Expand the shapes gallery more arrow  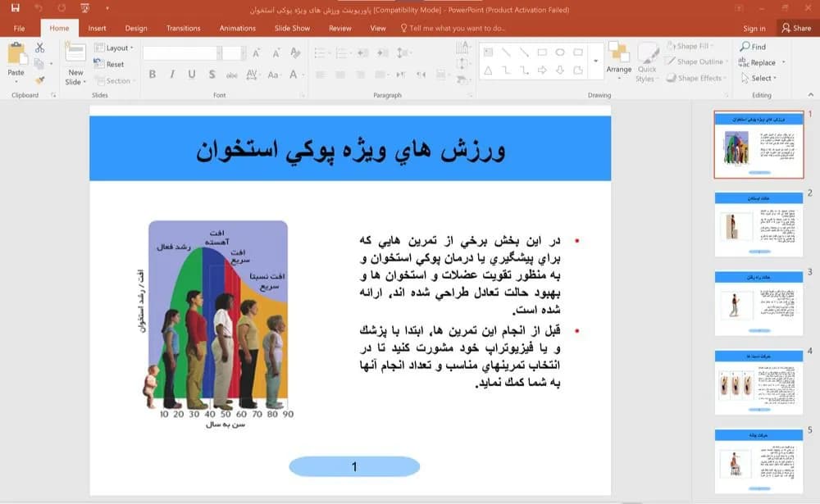[x=595, y=61]
